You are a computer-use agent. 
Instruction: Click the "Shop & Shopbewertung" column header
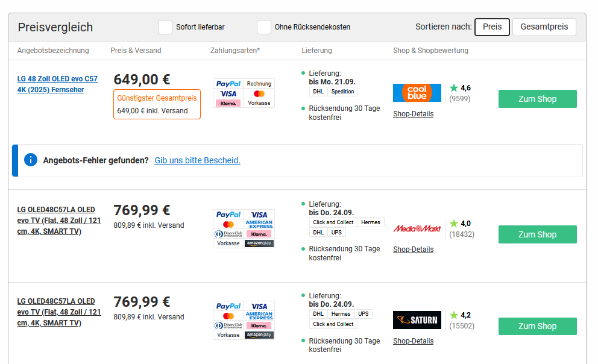430,50
